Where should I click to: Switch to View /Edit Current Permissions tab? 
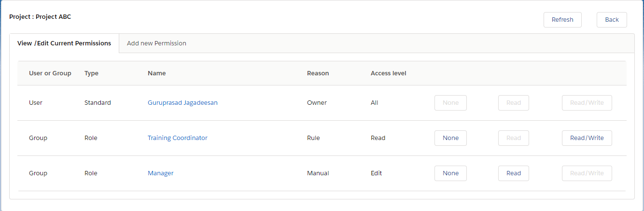[x=64, y=43]
